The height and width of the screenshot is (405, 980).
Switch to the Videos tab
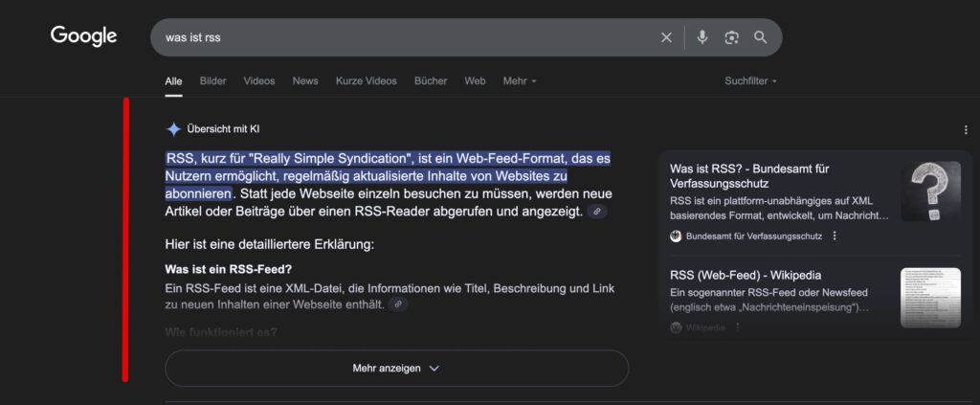[x=259, y=81]
